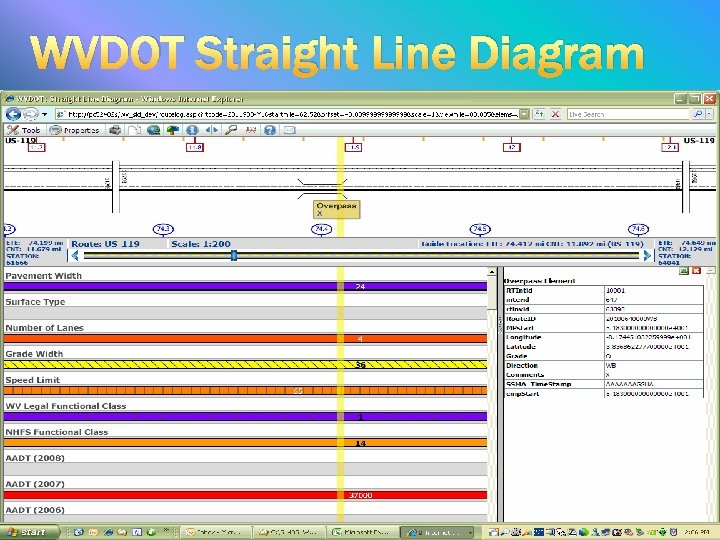Open the recent pages dropdown by the Forward button
Viewport: 720px width, 540px height.
pos(45,114)
